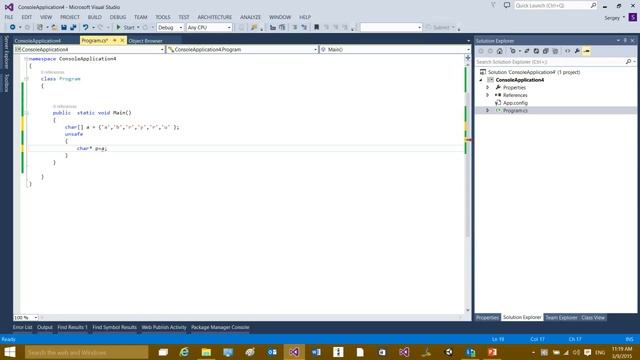Viewport: 640px width, 360px height.
Task: Open the ANALYZE menu
Action: (x=250, y=17)
